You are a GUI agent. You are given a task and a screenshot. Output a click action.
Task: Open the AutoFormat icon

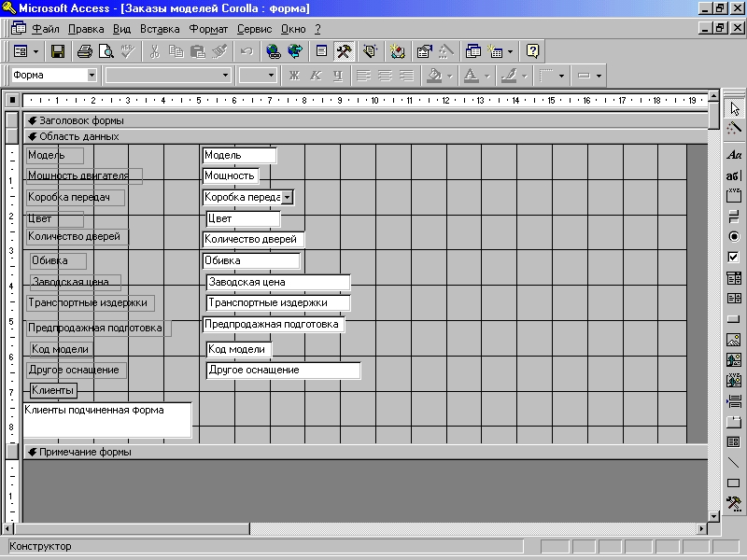pos(370,51)
